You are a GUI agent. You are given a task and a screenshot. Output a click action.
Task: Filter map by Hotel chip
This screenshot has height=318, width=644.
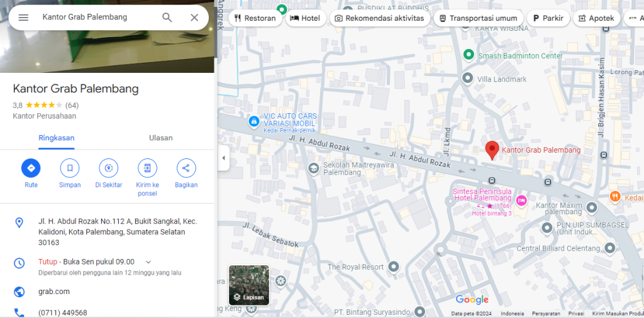coord(304,18)
